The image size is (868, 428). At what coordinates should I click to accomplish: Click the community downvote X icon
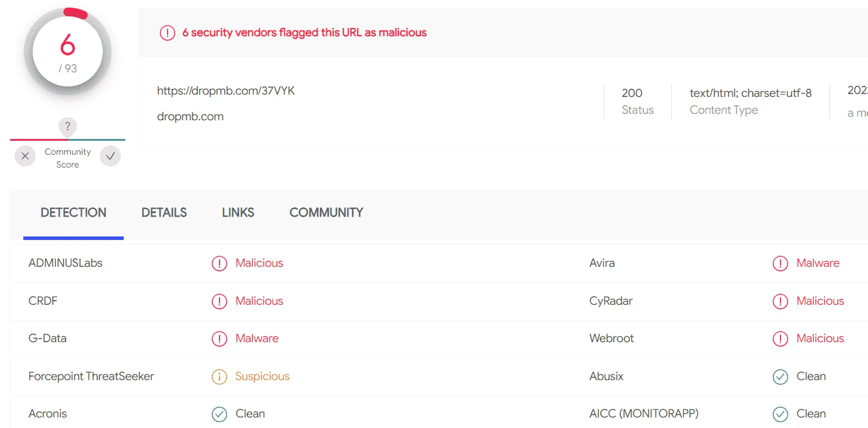pyautogui.click(x=25, y=156)
